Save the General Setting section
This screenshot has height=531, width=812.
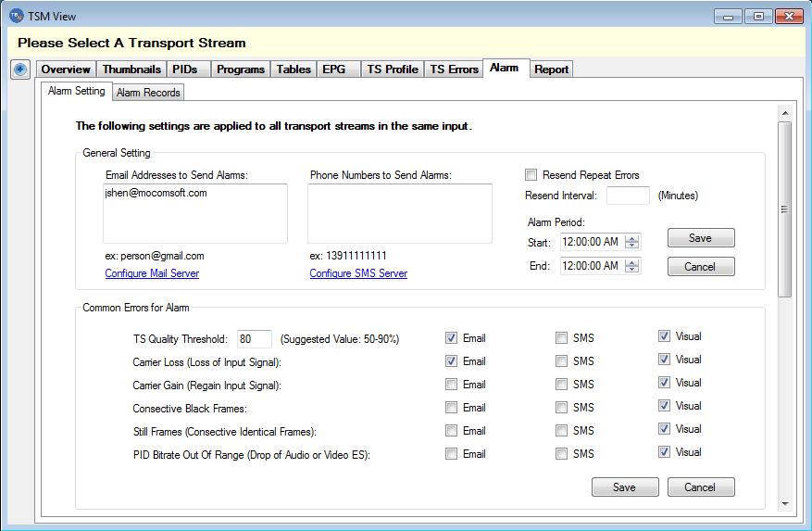pyautogui.click(x=700, y=238)
